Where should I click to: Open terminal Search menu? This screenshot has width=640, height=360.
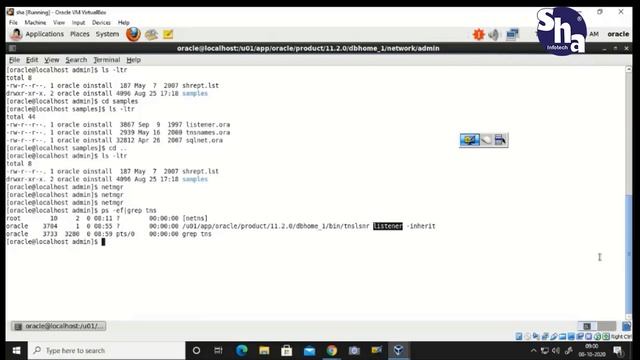[76, 60]
